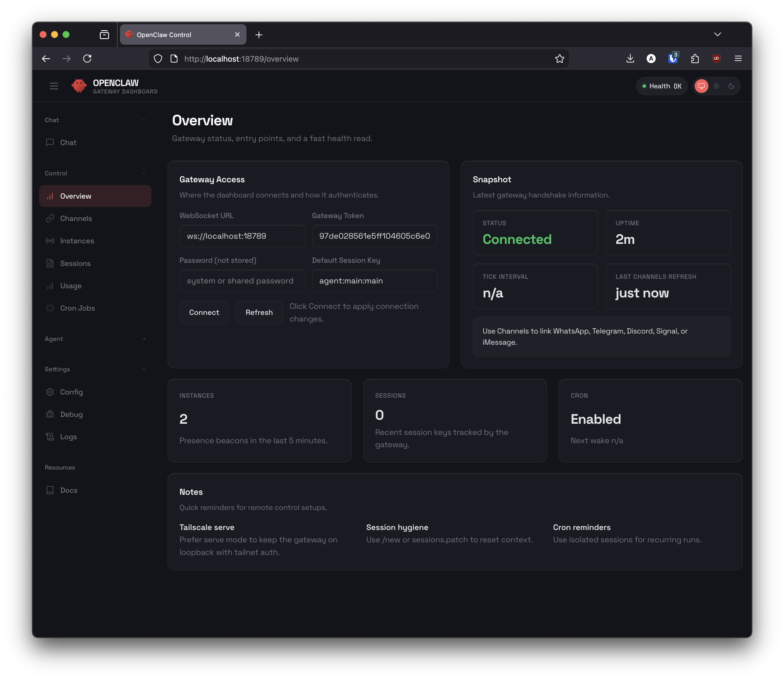The image size is (784, 680).
Task: Click the Connect button
Action: coord(204,312)
